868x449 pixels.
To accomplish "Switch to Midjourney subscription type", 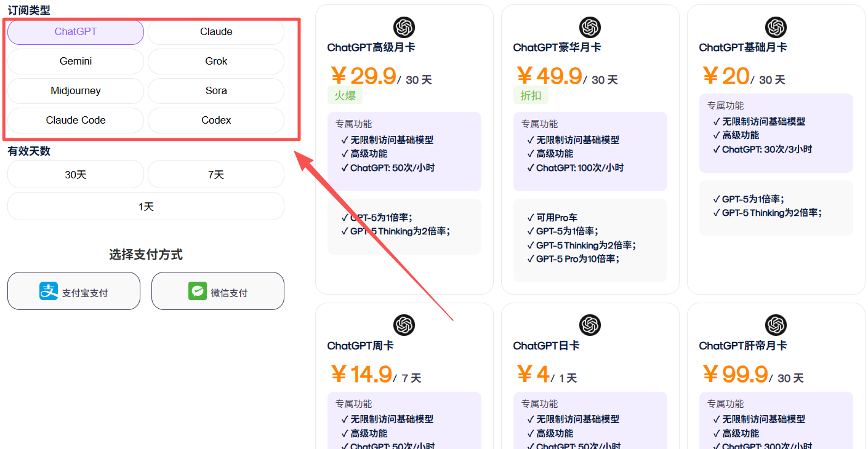I will click(x=76, y=91).
